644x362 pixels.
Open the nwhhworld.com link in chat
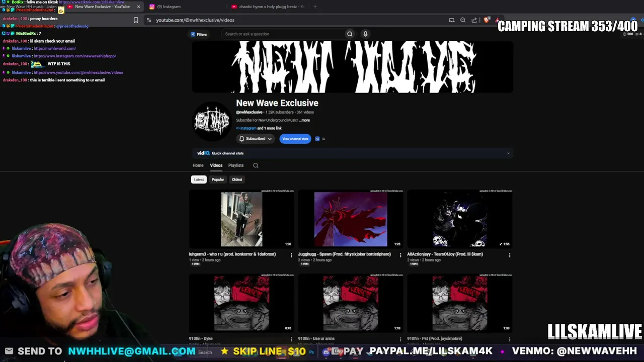click(55, 48)
